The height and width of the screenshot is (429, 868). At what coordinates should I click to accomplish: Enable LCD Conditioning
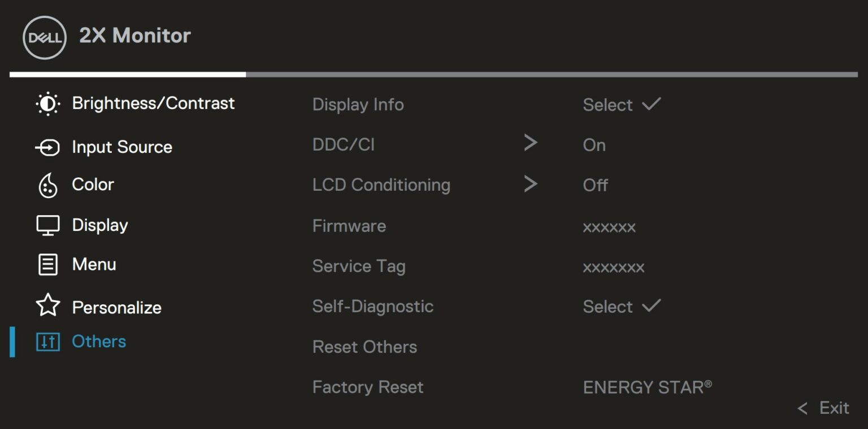pyautogui.click(x=595, y=185)
